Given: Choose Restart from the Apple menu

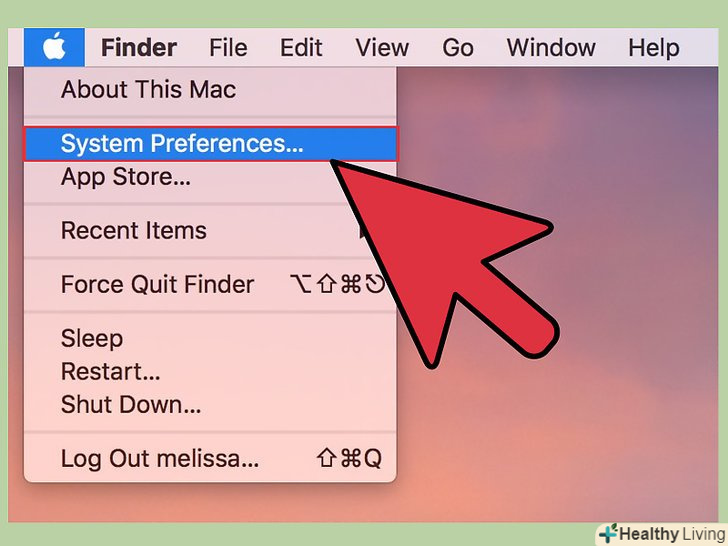Looking at the screenshot, I should (x=210, y=371).
